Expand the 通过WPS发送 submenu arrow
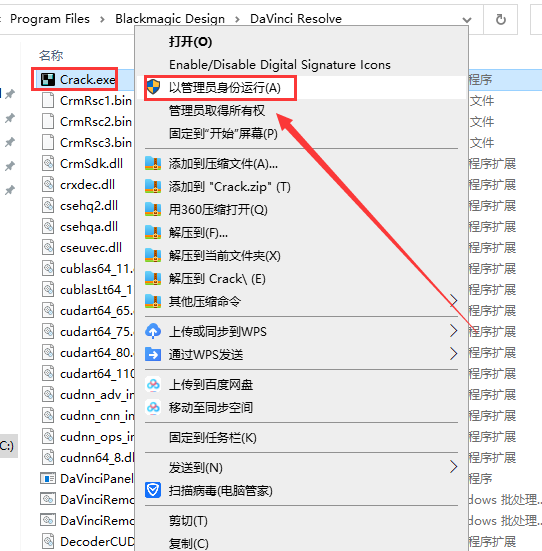Viewport: 542px width, 551px height. click(x=453, y=354)
